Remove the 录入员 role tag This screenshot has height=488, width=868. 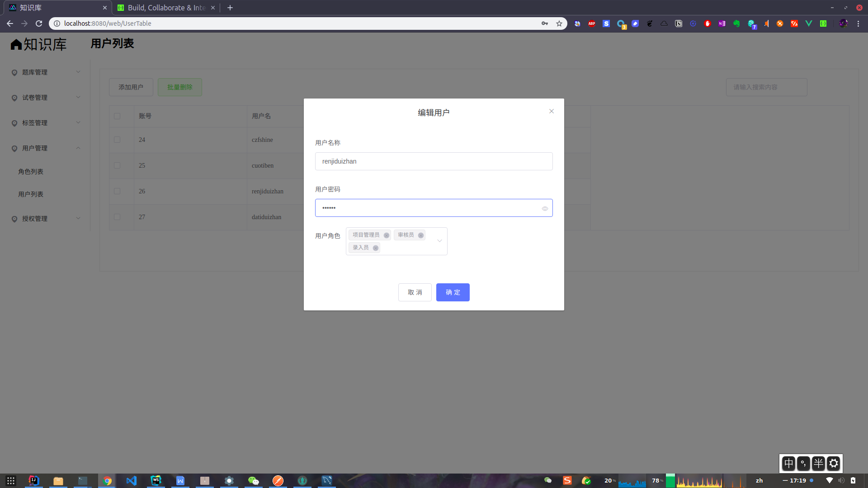point(375,248)
